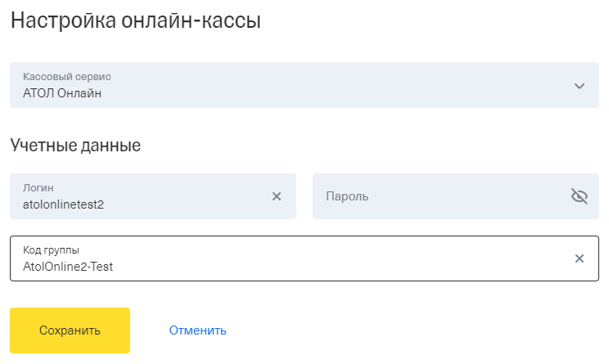This screenshot has width=609, height=364.
Task: Click the Учетные данные section heading
Action: [75, 146]
